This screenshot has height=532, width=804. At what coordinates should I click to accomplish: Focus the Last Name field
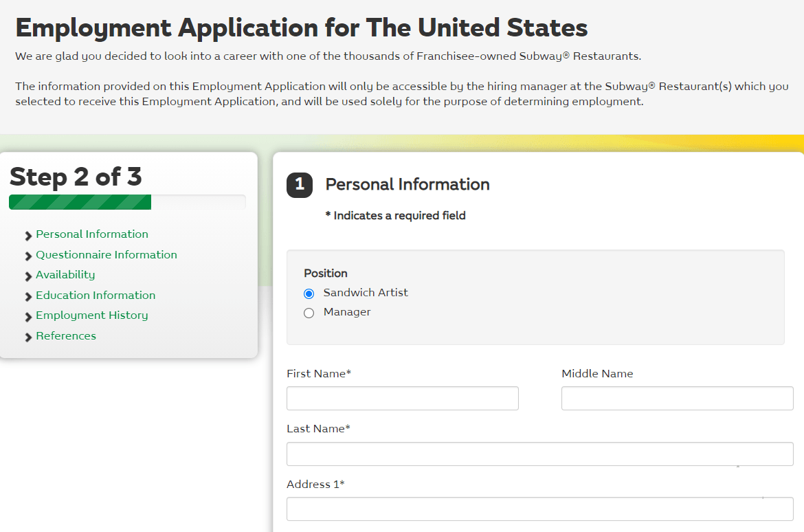tap(539, 454)
